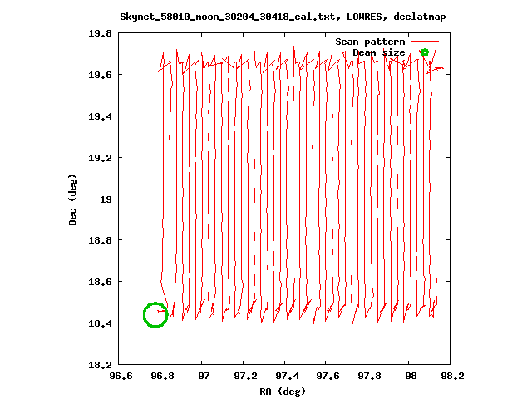Click the plot title text at top
Viewport: 532px width, 399px height.
pos(283,16)
